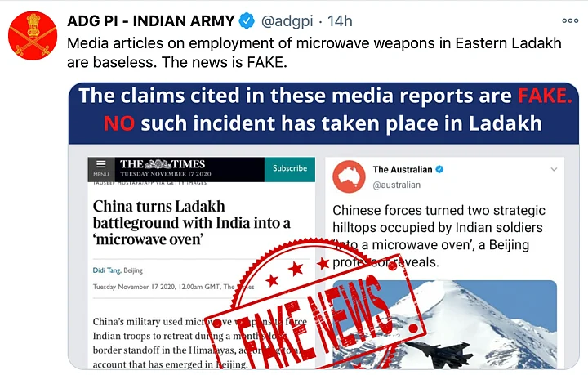Image resolution: width=588 pixels, height=375 pixels.
Task: Click the blue verified badge beside INDIAN ARMY
Action: 247,20
